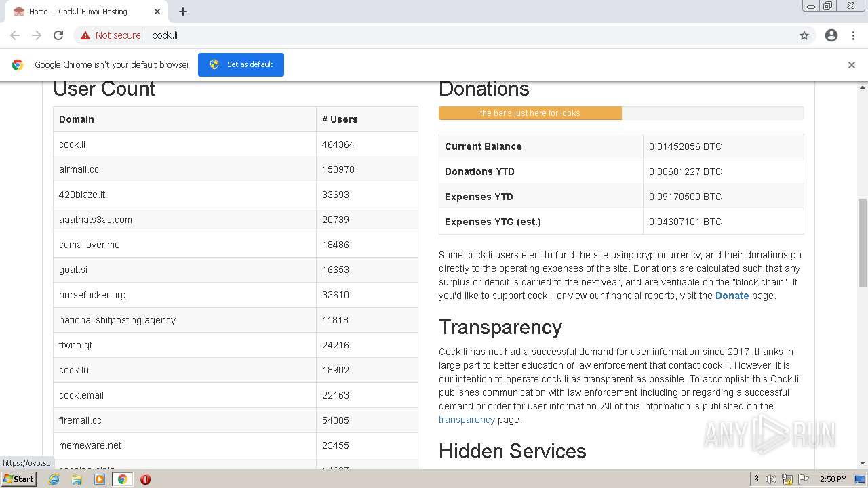Click Donations YTD 0.00601227 BTC value
868x488 pixels.
[685, 171]
